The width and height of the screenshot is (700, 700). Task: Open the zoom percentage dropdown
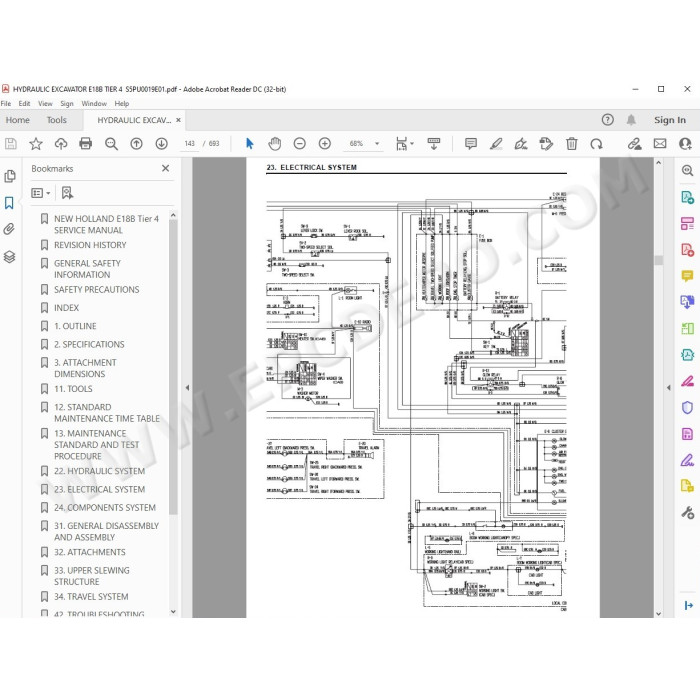click(x=377, y=144)
